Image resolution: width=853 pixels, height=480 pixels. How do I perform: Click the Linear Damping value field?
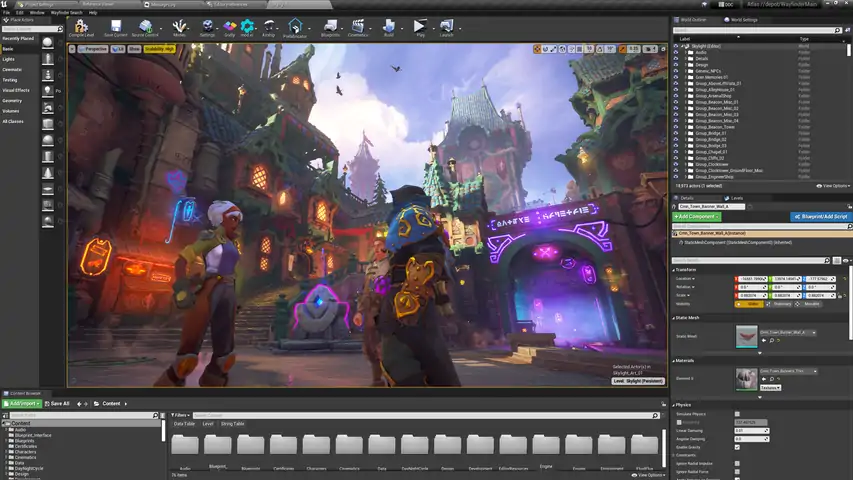[x=751, y=430]
